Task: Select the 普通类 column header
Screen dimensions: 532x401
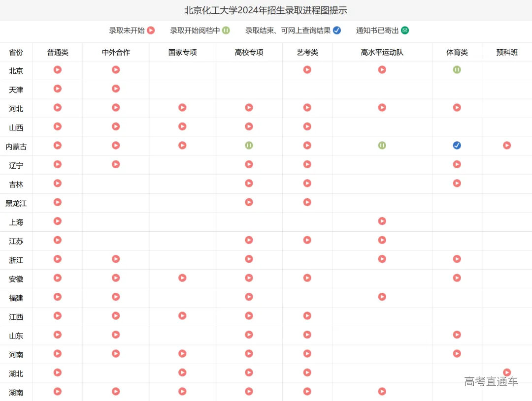Action: [x=58, y=52]
